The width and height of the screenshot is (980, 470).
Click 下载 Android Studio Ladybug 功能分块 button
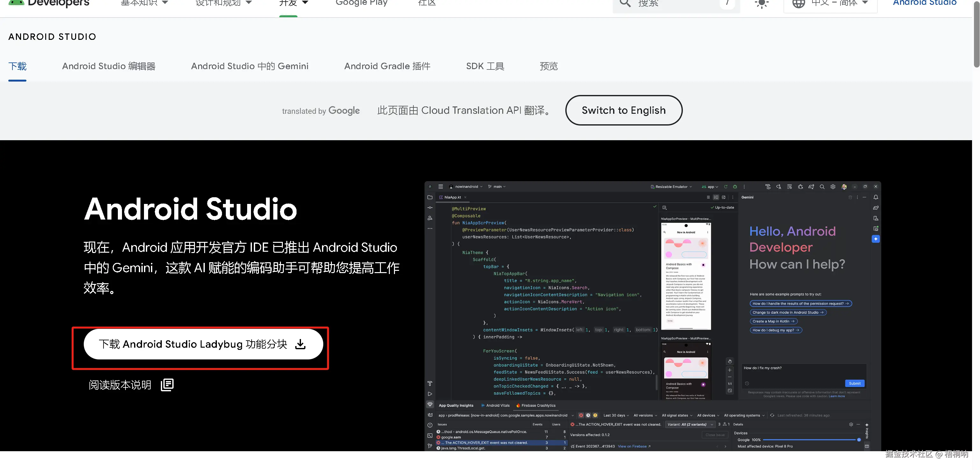tap(204, 344)
